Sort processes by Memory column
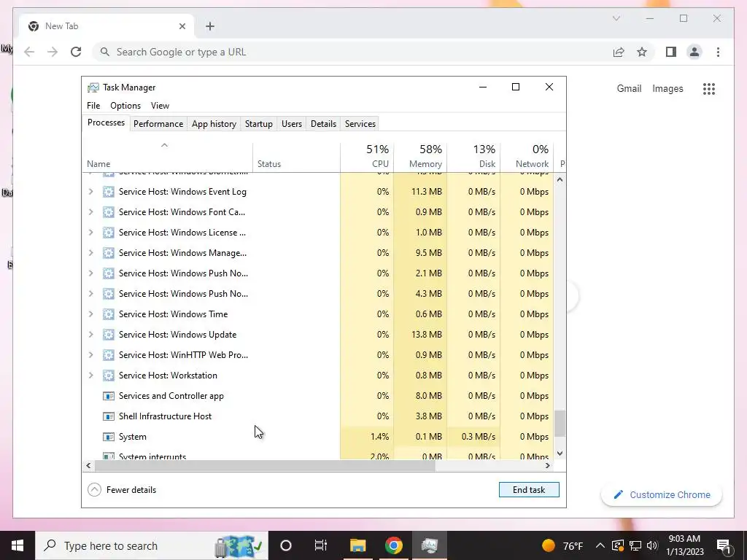747x560 pixels. tap(420, 157)
